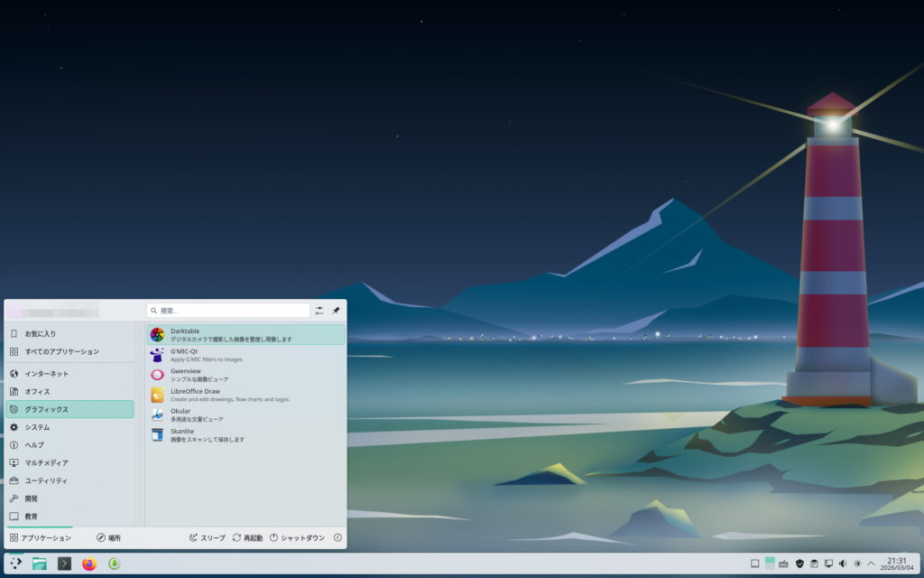Viewport: 924px width, 578px height.
Task: Switch to the 場所 tab
Action: coord(108,537)
